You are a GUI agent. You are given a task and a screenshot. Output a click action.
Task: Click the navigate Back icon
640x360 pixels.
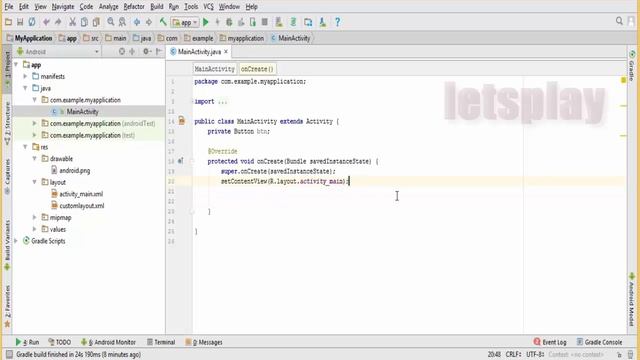click(x=137, y=22)
